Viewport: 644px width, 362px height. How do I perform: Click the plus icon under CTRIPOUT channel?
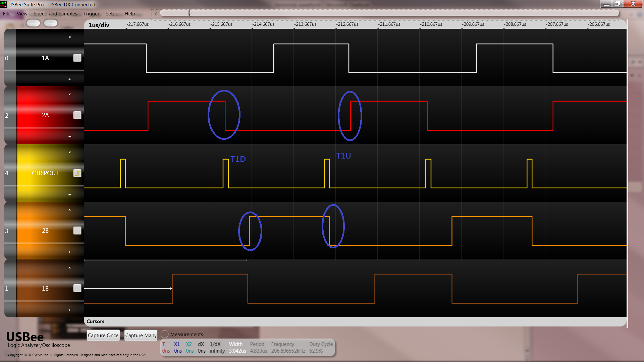pos(70,195)
